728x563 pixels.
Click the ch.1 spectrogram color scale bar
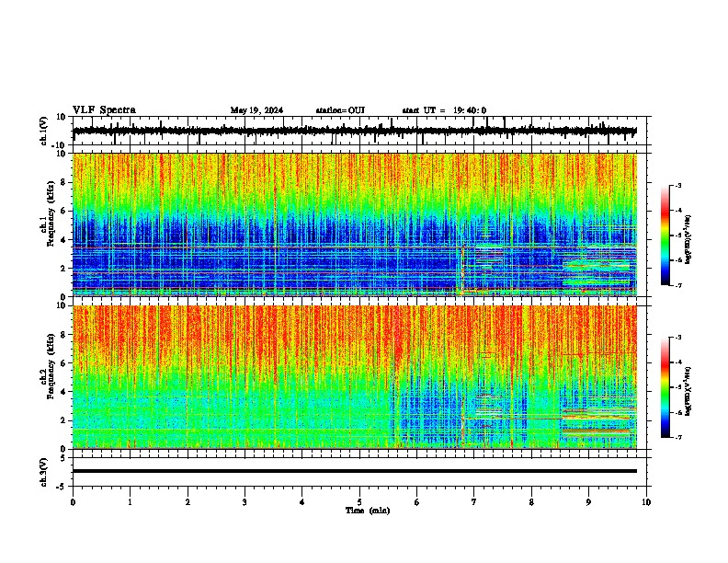[x=665, y=236]
